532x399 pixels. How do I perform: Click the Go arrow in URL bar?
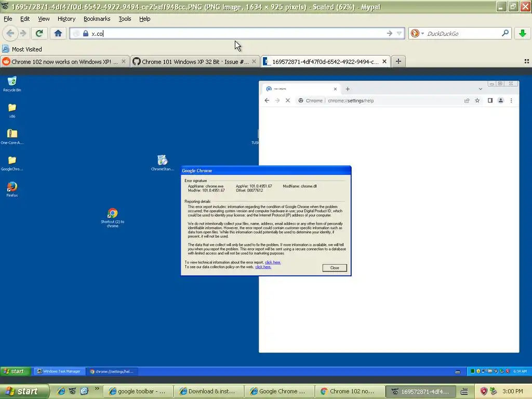pos(390,33)
